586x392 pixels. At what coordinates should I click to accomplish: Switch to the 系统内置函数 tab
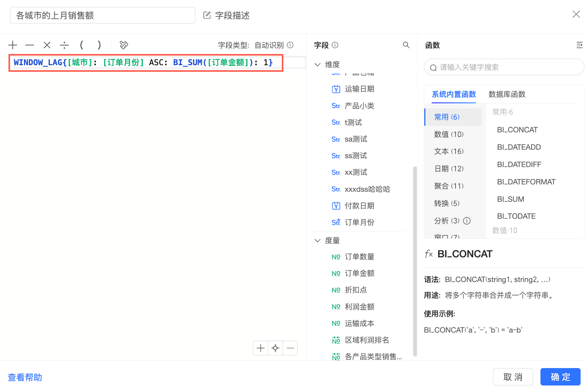pyautogui.click(x=454, y=95)
